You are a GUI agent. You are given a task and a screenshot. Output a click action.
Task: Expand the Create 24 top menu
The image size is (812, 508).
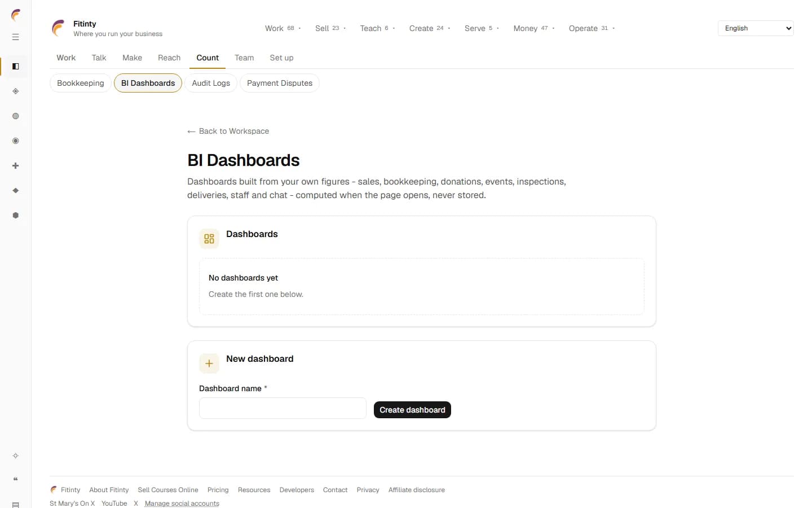pos(430,28)
